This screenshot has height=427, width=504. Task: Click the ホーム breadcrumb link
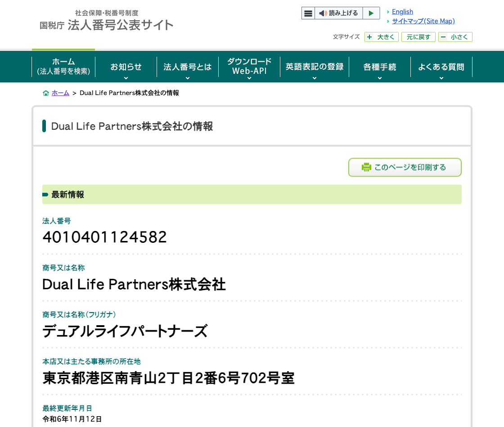pos(60,93)
